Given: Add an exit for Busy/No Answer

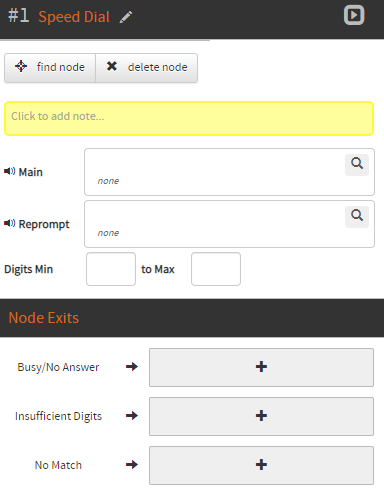Looking at the screenshot, I should click(x=261, y=367).
